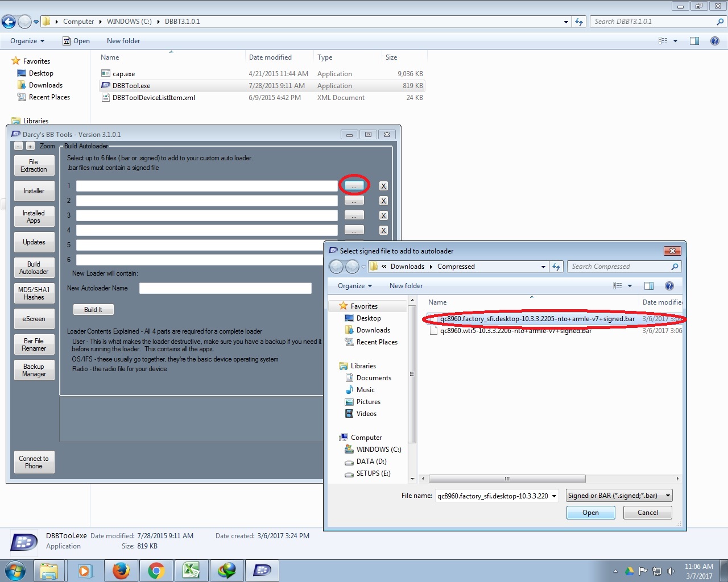Expand the File name combo box dropdown

pos(554,496)
